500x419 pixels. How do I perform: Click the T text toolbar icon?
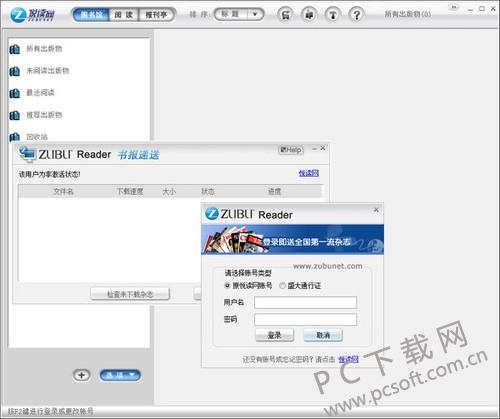coord(333,15)
